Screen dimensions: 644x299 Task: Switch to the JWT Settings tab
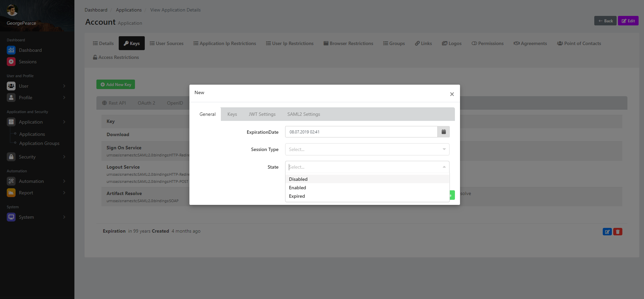click(262, 114)
